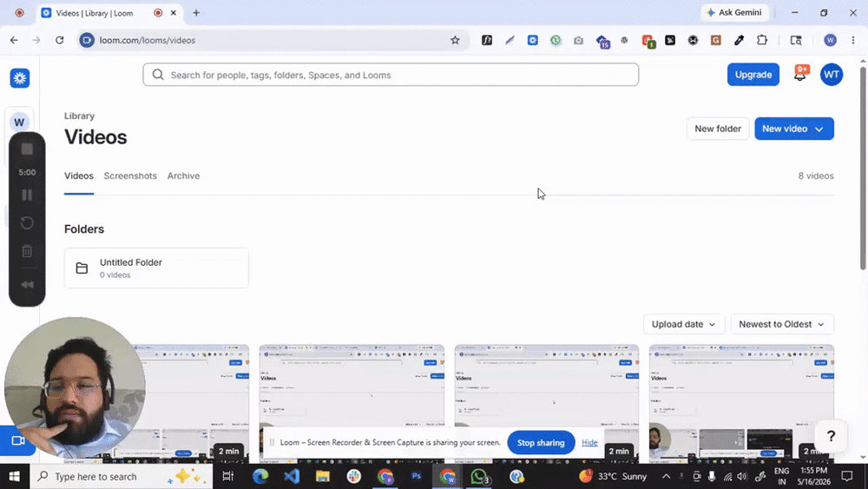Open Microsoft Edge from the taskbar
868x489 pixels.
(x=260, y=476)
